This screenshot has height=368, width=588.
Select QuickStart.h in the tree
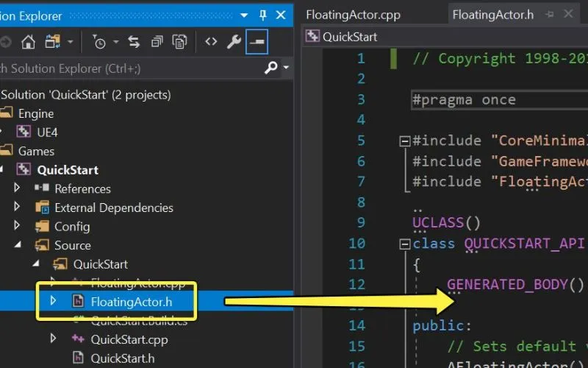pyautogui.click(x=123, y=358)
